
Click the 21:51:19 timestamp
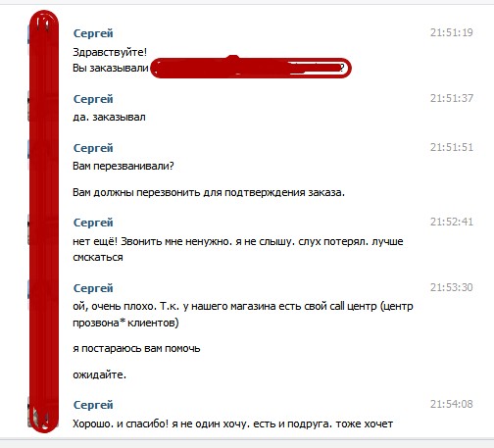[x=452, y=32]
